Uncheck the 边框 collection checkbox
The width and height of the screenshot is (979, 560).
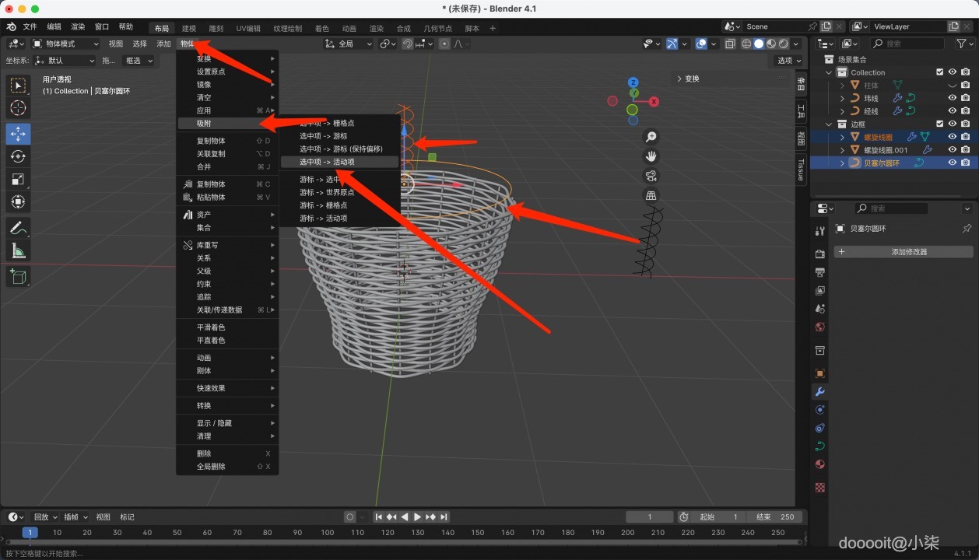tap(939, 124)
